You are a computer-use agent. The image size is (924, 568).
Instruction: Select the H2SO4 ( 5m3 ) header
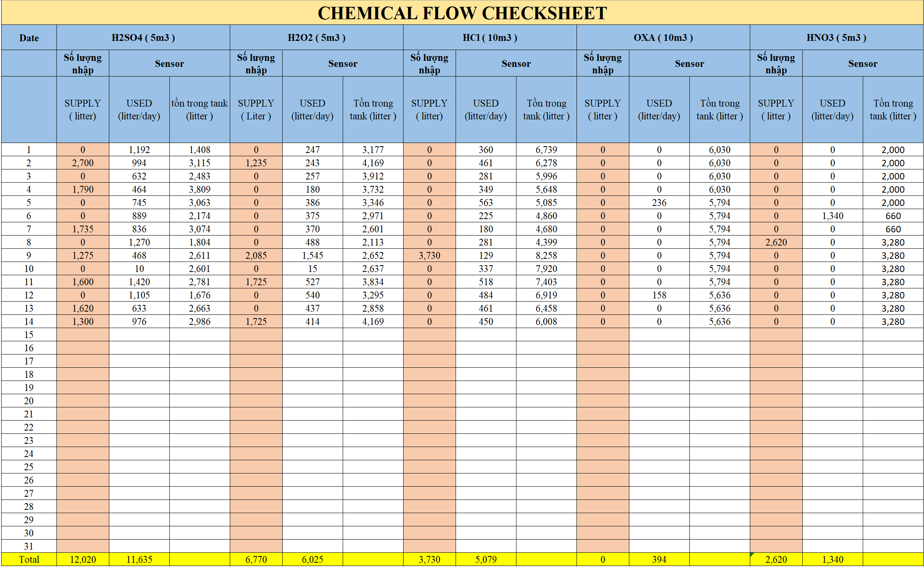point(143,38)
